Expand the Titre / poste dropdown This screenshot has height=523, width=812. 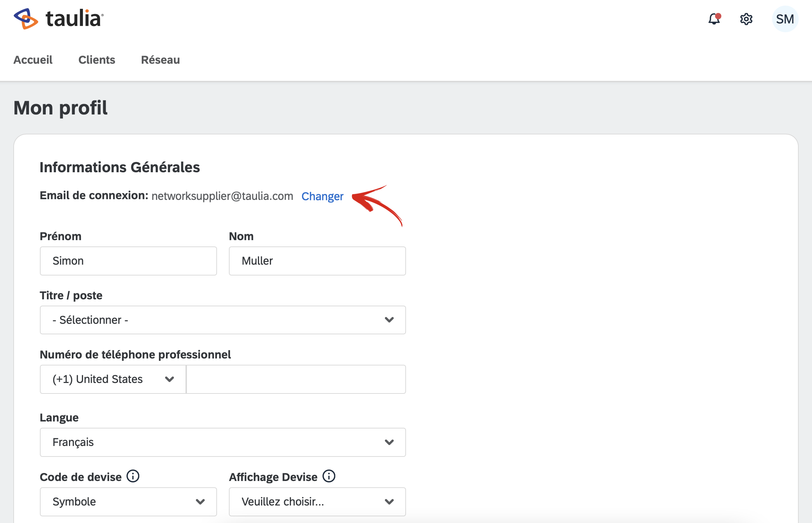(x=223, y=320)
